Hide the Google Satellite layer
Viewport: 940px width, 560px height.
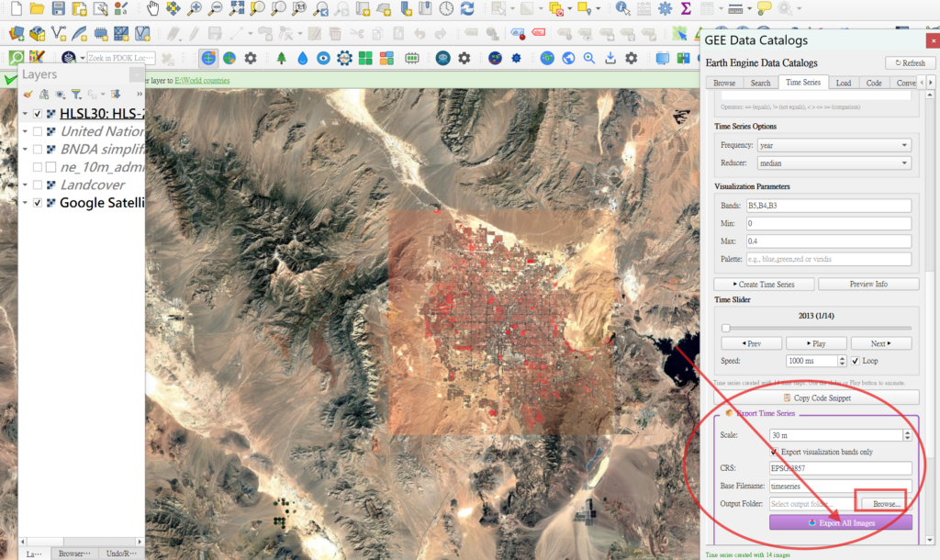(38, 202)
